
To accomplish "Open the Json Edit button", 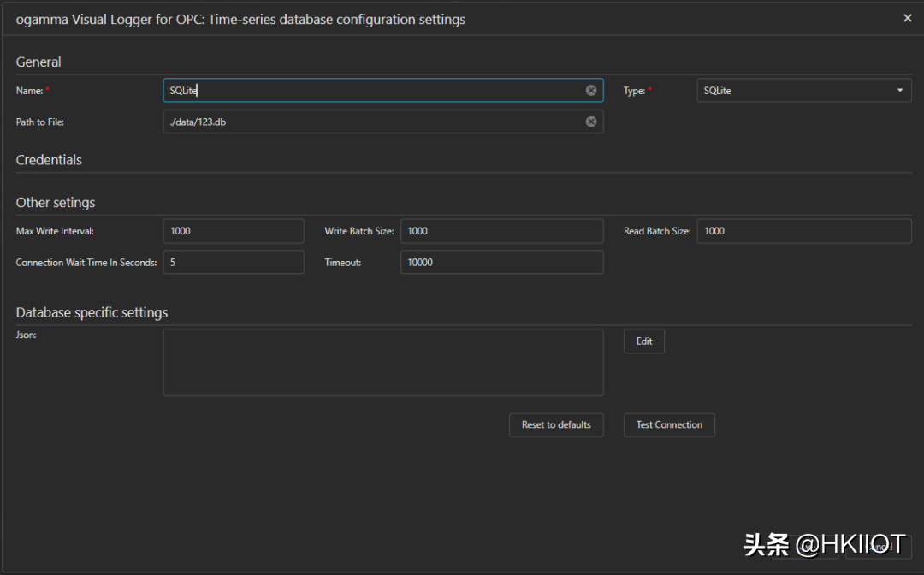I will click(x=644, y=341).
